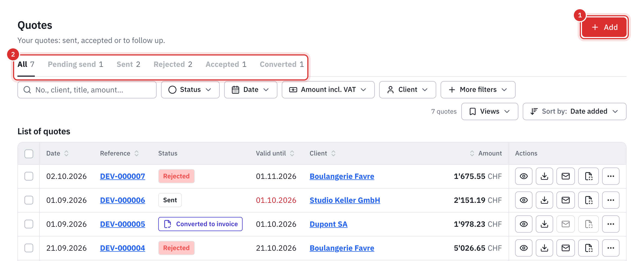Download quote DEV-000004
644x261 pixels.
[x=544, y=248]
